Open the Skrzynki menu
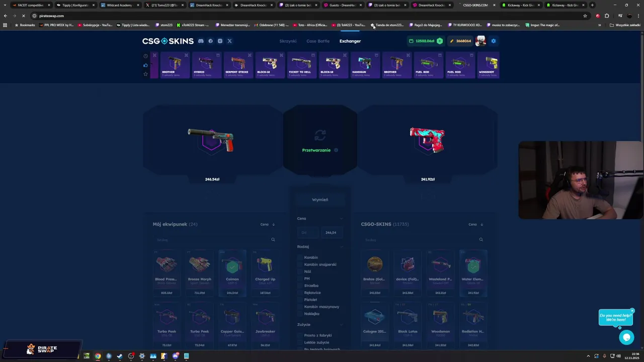This screenshot has height=362, width=644. point(288,41)
